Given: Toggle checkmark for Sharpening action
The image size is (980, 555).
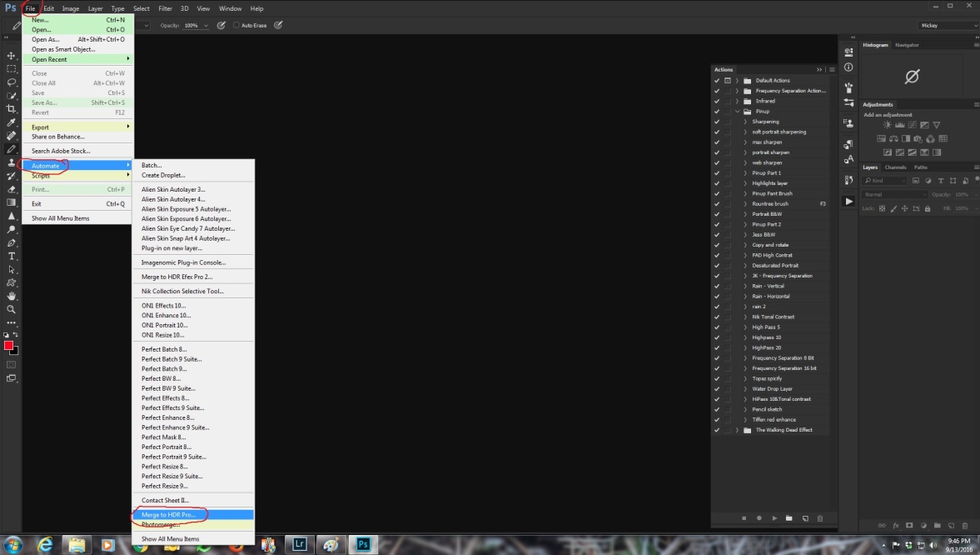Looking at the screenshot, I should click(x=717, y=122).
